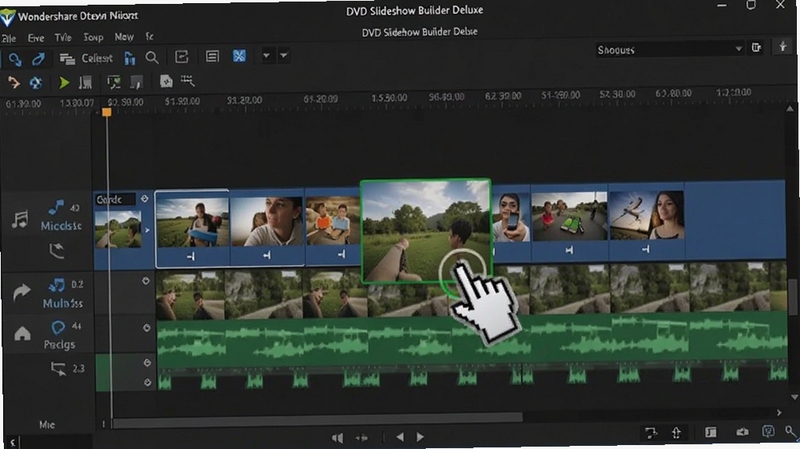Start preview with green play icon

click(64, 82)
